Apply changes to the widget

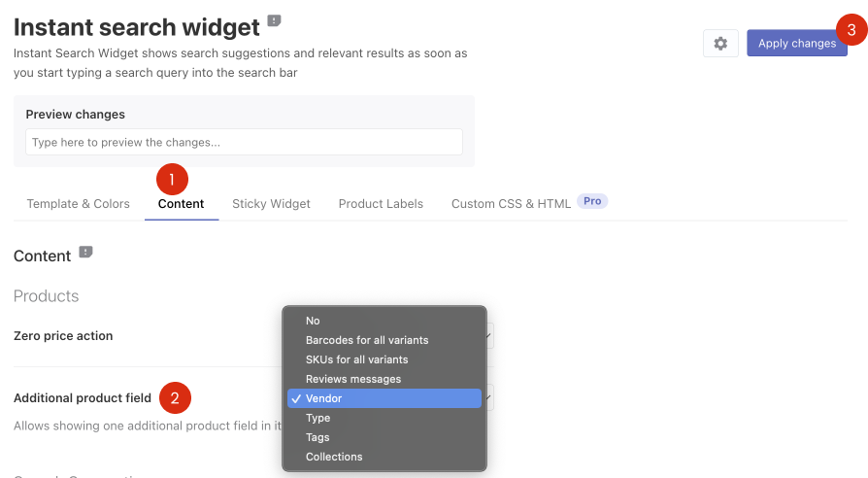(x=796, y=43)
